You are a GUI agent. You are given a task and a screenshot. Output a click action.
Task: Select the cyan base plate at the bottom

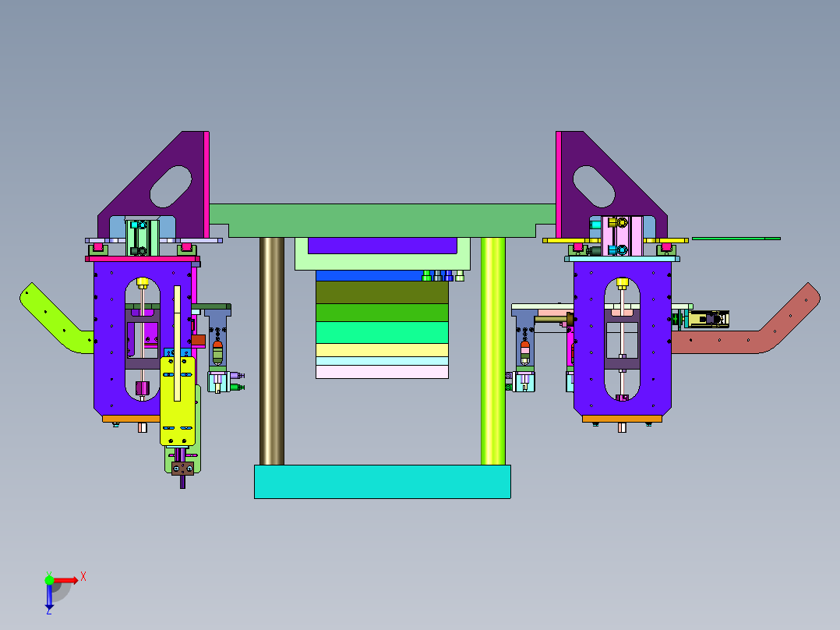[x=382, y=482]
